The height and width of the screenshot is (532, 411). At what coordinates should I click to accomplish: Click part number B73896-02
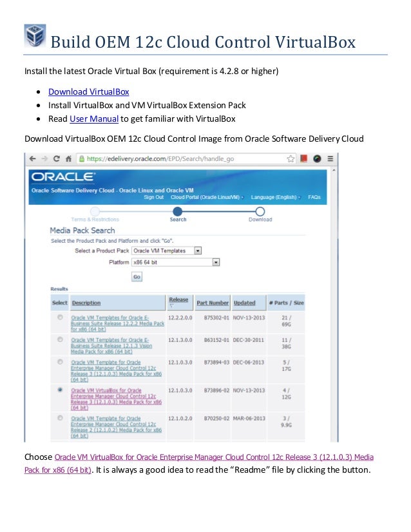pos(216,390)
